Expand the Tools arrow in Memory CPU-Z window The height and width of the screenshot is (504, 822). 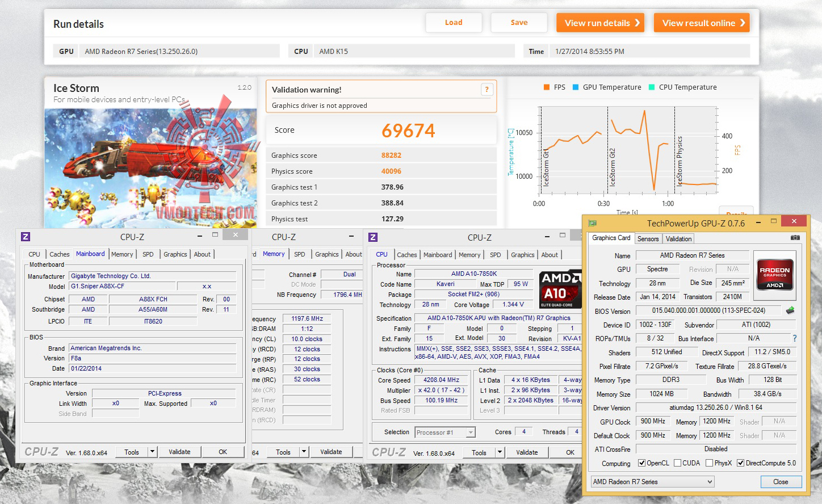coord(304,452)
